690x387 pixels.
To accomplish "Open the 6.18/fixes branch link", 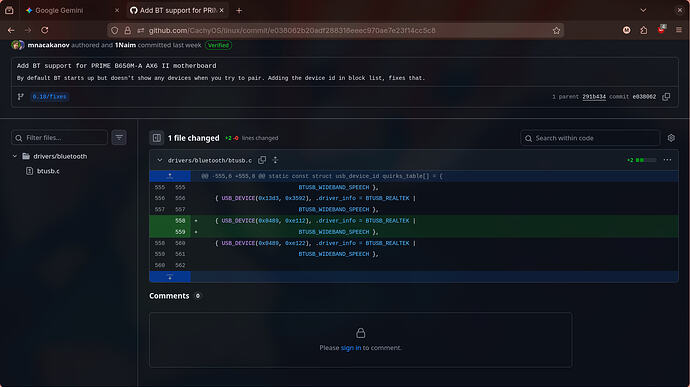I will pyautogui.click(x=49, y=96).
